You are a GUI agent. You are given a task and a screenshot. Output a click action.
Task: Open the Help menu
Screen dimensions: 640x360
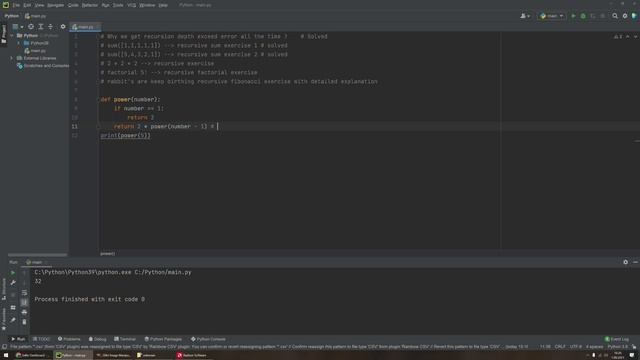click(x=163, y=5)
